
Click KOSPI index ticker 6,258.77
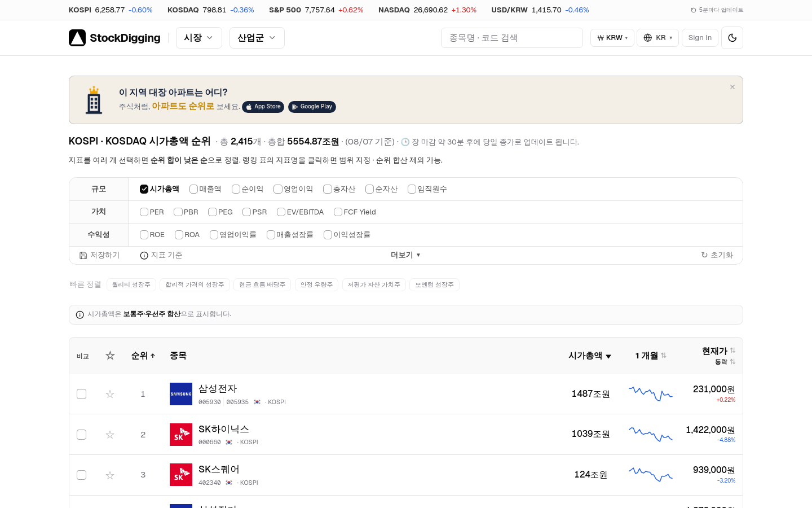[111, 10]
